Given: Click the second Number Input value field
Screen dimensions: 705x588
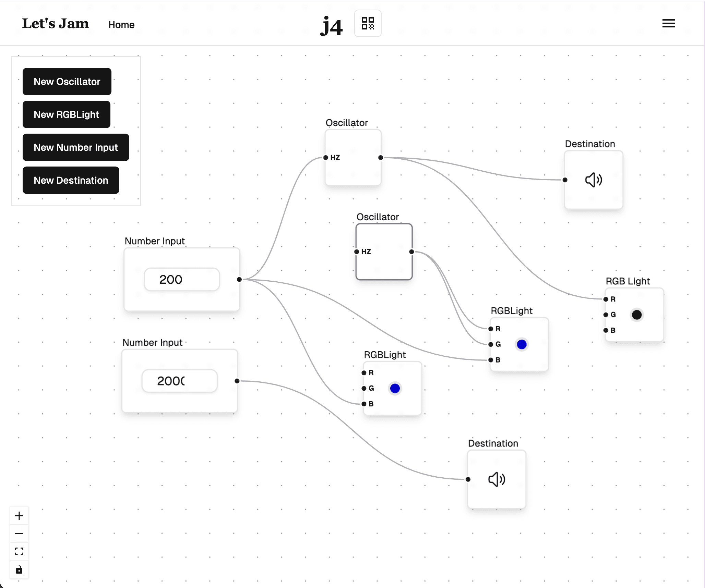Looking at the screenshot, I should (x=179, y=381).
